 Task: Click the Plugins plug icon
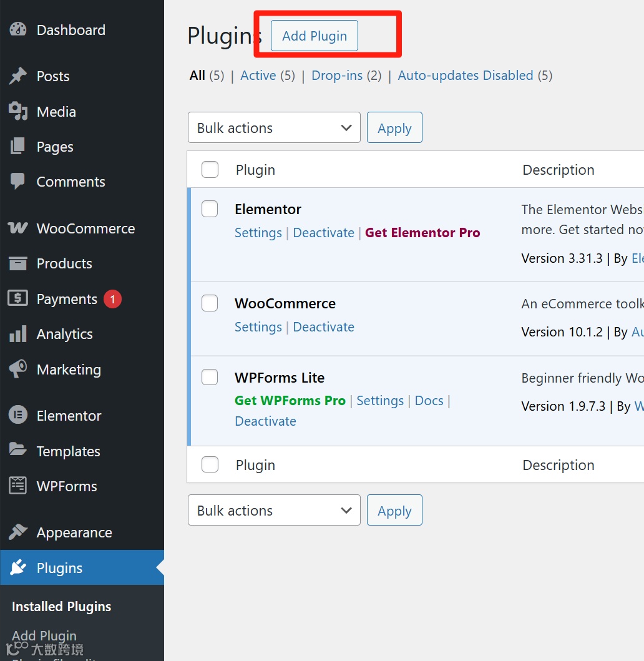point(17,567)
